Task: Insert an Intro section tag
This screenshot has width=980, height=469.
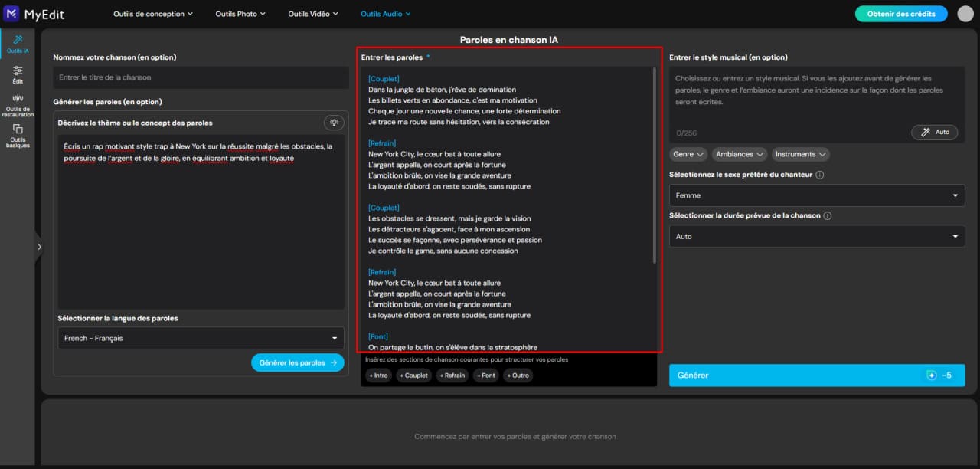Action: pos(377,376)
